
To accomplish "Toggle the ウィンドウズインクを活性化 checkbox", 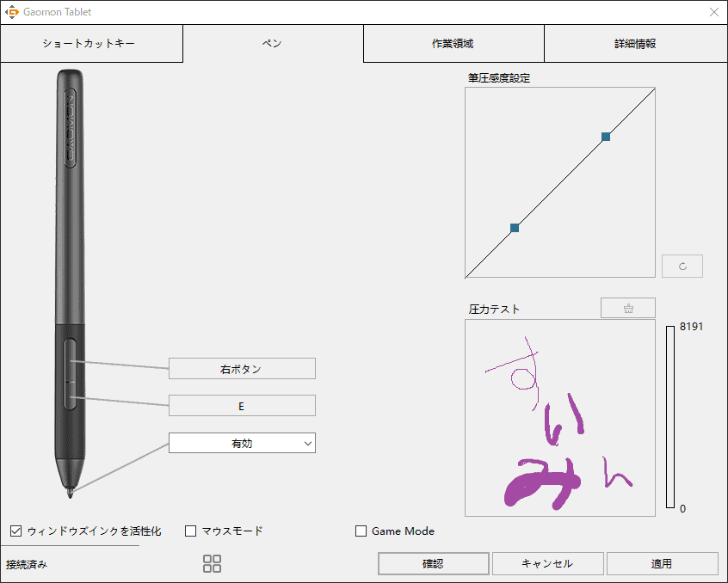I will tap(15, 531).
